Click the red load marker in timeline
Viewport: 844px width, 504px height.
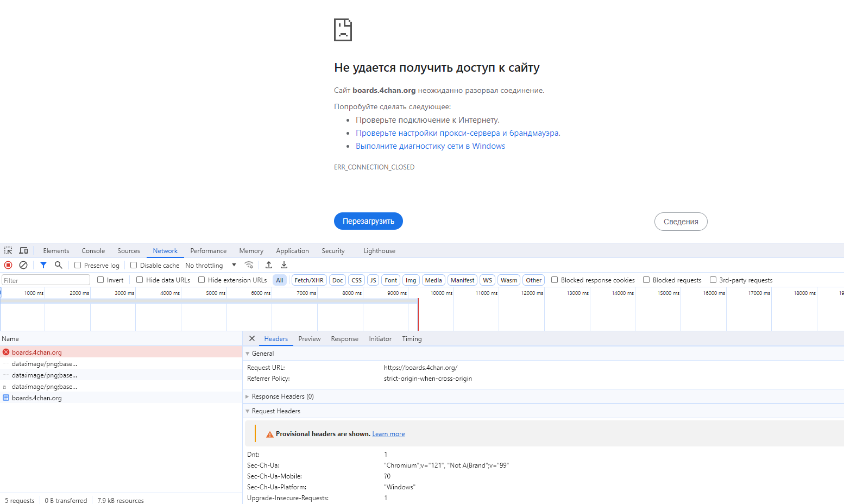[x=418, y=314]
